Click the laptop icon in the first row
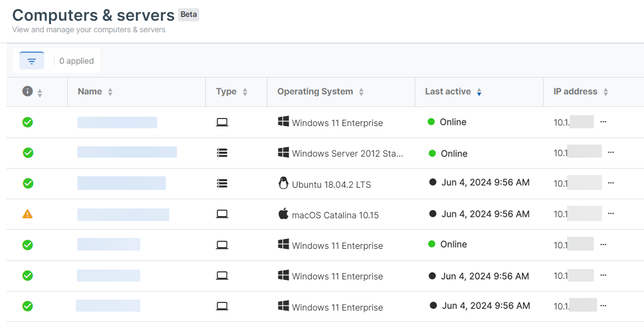644x322 pixels. click(222, 122)
